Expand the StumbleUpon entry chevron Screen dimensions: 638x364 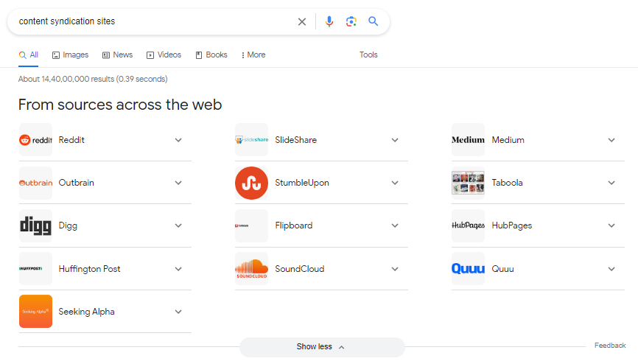(395, 183)
